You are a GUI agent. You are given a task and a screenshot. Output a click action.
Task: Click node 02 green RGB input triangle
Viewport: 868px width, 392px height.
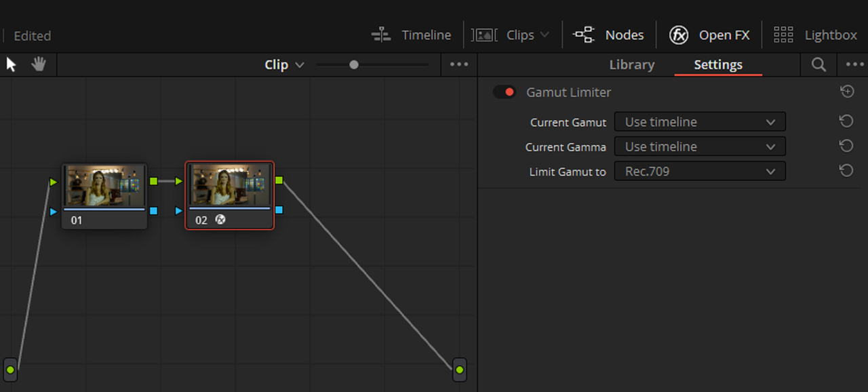[179, 181]
